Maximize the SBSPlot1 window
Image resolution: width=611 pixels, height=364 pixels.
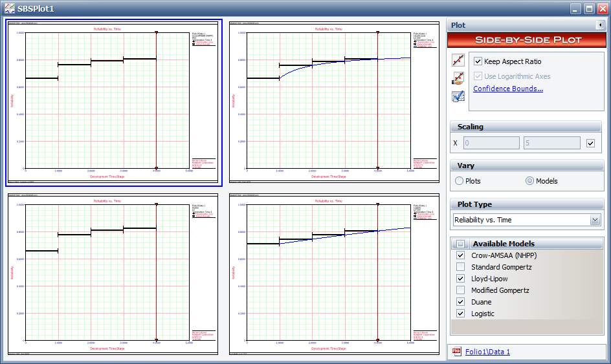(589, 8)
